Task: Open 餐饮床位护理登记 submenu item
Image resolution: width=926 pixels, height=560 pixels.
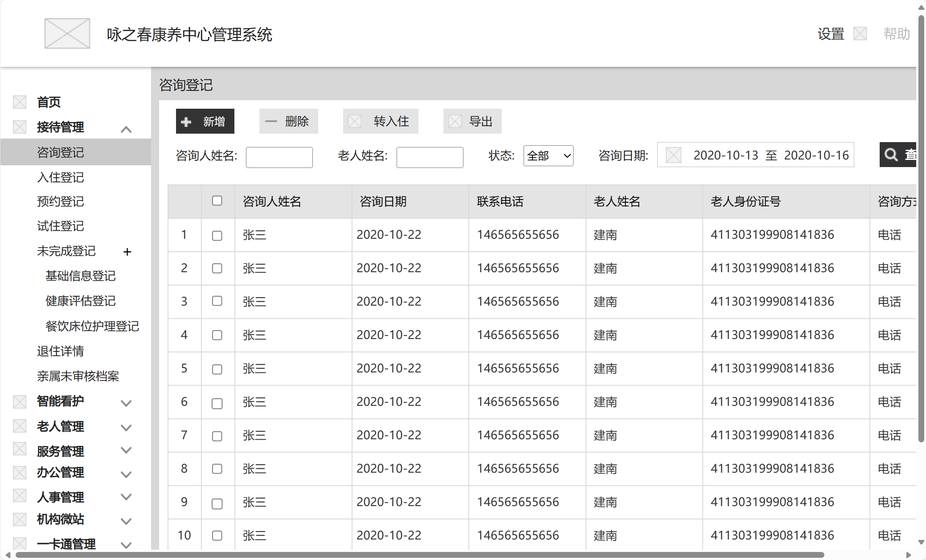Action: [x=92, y=326]
